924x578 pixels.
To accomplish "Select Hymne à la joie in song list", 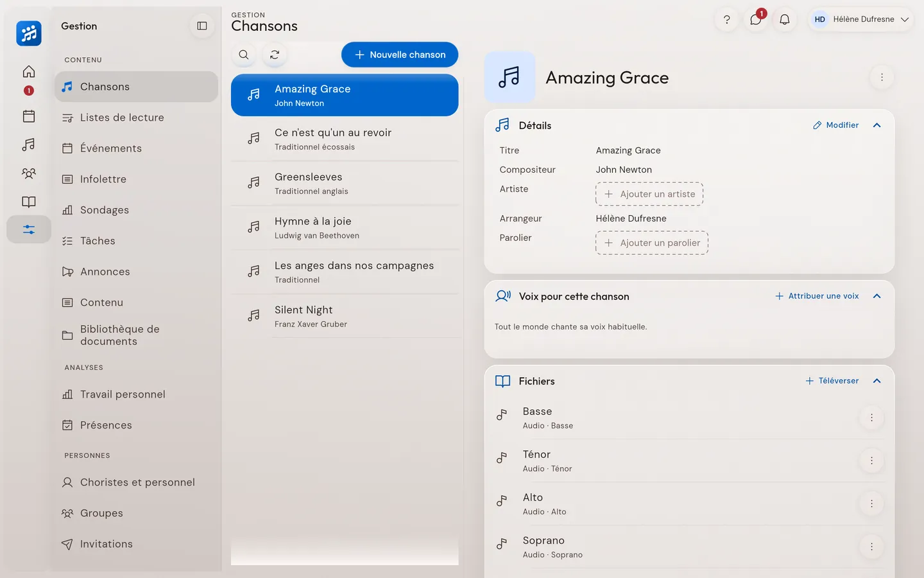I will click(x=345, y=227).
